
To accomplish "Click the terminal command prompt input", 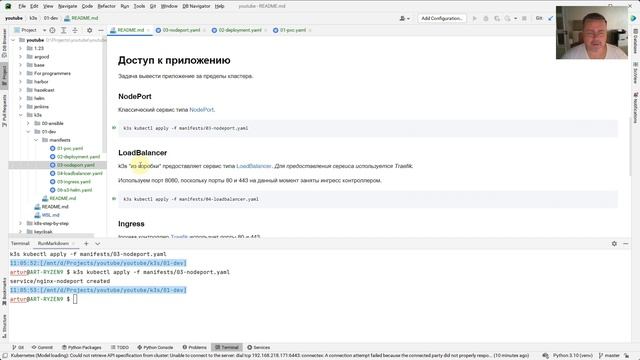I will click(x=75, y=299).
